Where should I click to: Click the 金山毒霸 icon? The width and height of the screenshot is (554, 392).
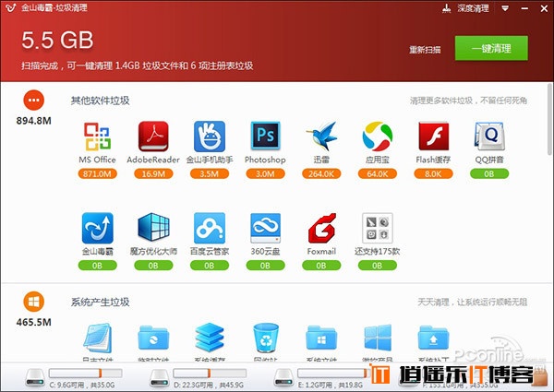[x=97, y=228]
